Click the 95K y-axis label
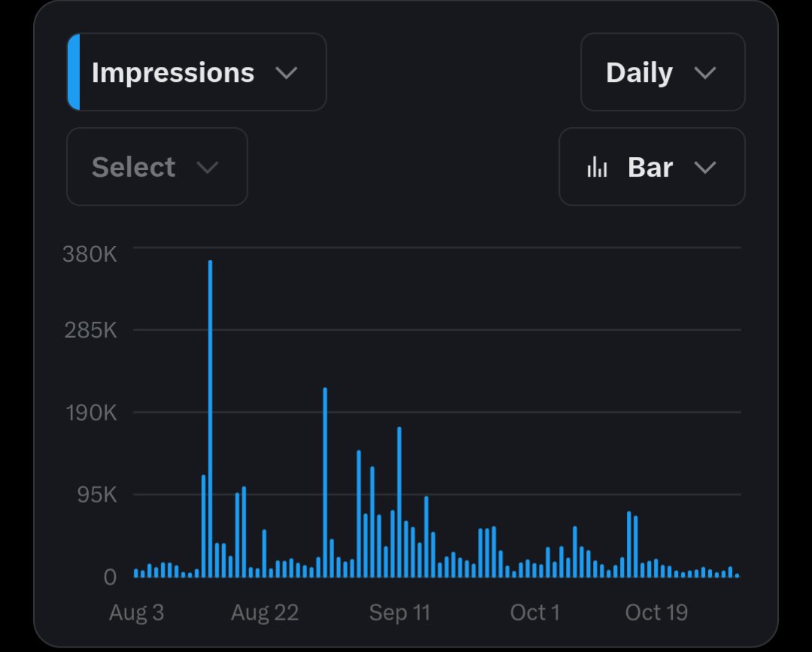Viewport: 812px width, 652px height. [97, 496]
